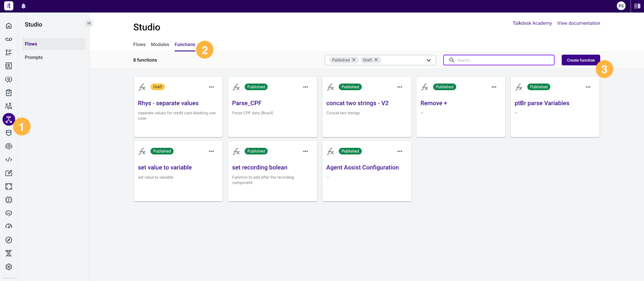This screenshot has height=281, width=644.
Task: Click the Talkdesk logo in the top-left corner
Action: click(8, 6)
